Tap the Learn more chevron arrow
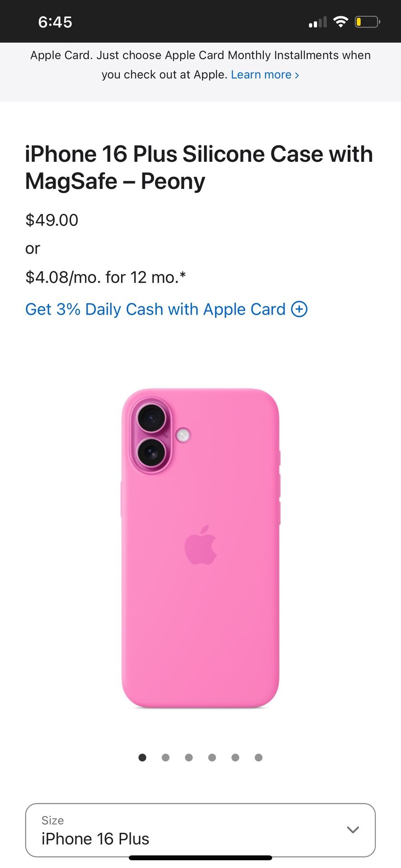 click(297, 75)
